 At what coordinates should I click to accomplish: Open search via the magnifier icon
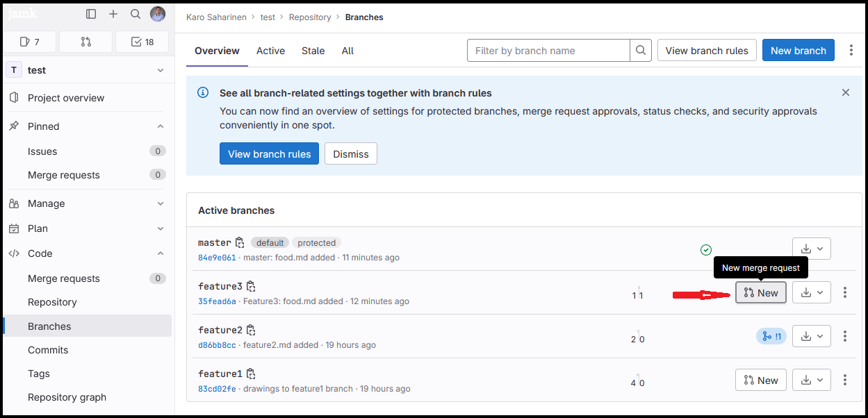(136, 14)
